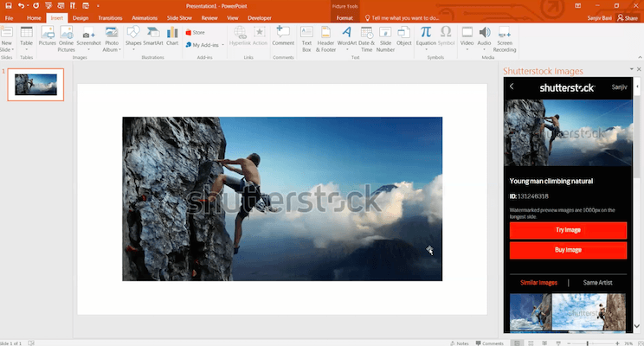The width and height of the screenshot is (644, 346).
Task: Click the Redo/Repeat icon
Action: coord(36,6)
